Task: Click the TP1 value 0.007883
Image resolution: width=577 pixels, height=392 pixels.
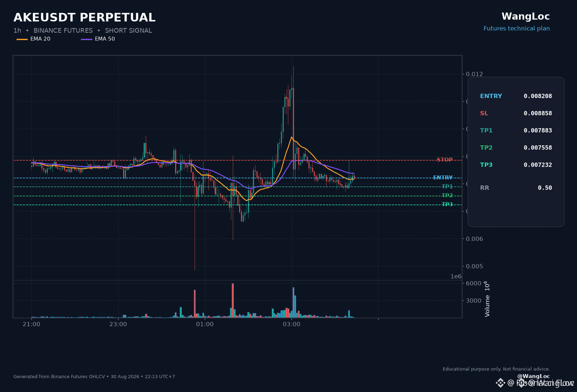Action: tap(538, 130)
